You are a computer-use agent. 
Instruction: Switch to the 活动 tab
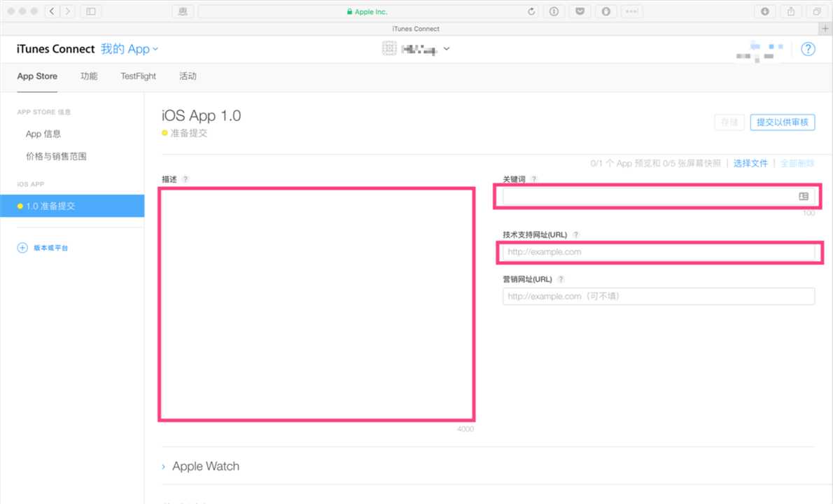click(188, 76)
